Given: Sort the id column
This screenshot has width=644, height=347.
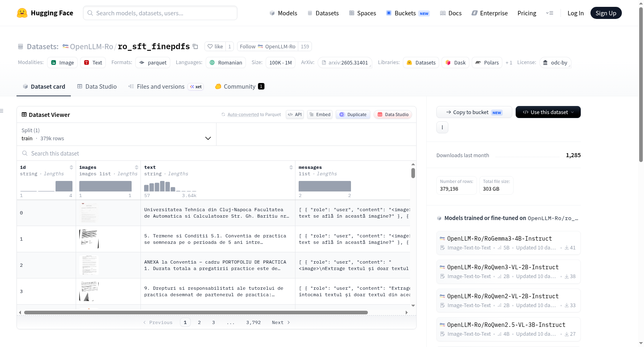Looking at the screenshot, I should [71, 167].
